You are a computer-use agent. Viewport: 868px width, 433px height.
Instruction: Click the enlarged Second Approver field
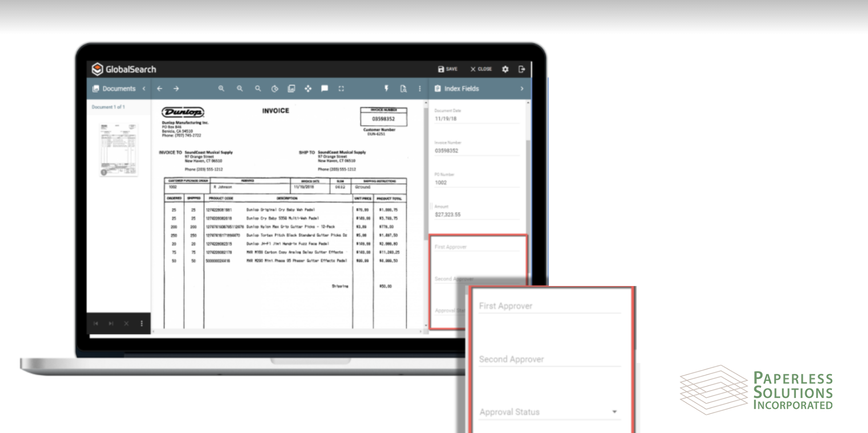pos(550,359)
